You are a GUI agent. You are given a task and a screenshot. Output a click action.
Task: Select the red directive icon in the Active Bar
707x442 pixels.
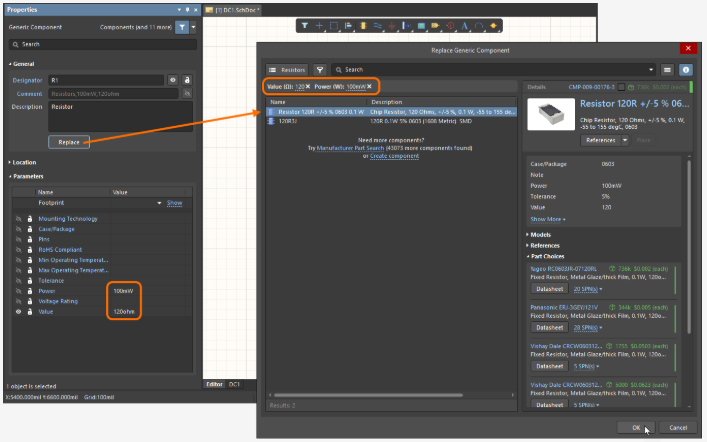tap(450, 26)
